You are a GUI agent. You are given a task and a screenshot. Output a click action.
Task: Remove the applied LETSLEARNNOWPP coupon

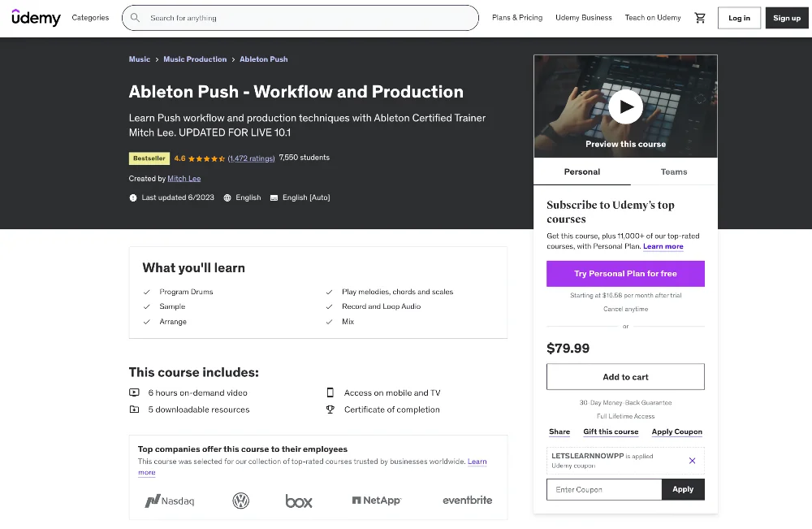pyautogui.click(x=692, y=461)
